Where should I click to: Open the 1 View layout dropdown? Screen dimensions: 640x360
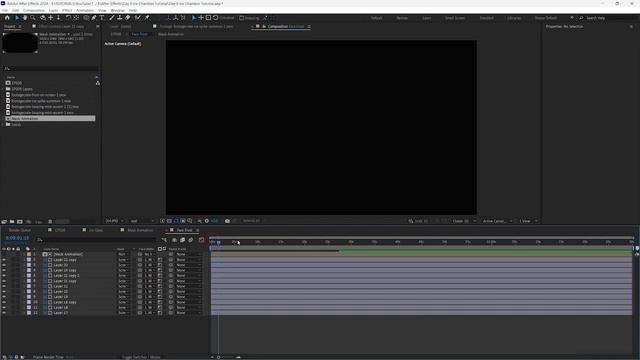click(528, 221)
